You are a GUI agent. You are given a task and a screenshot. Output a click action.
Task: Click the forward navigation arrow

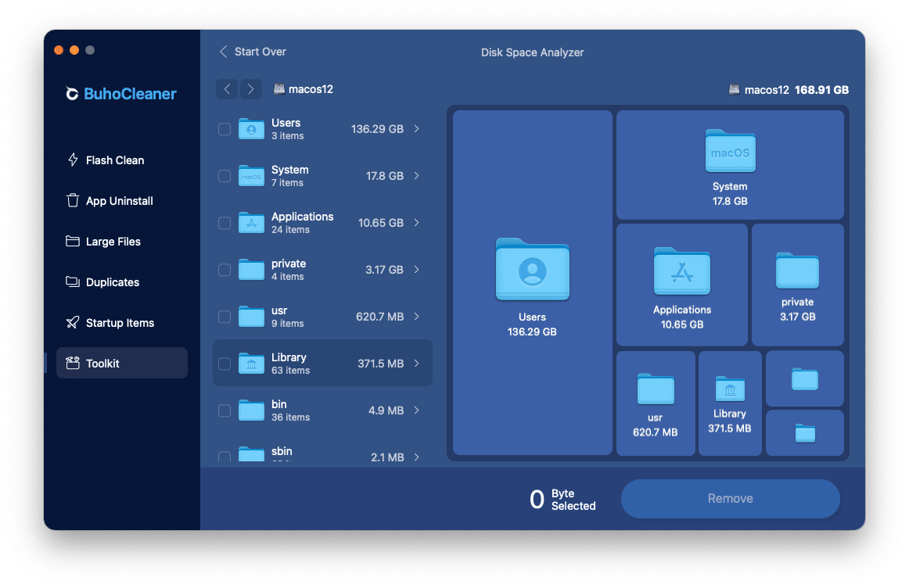tap(250, 89)
